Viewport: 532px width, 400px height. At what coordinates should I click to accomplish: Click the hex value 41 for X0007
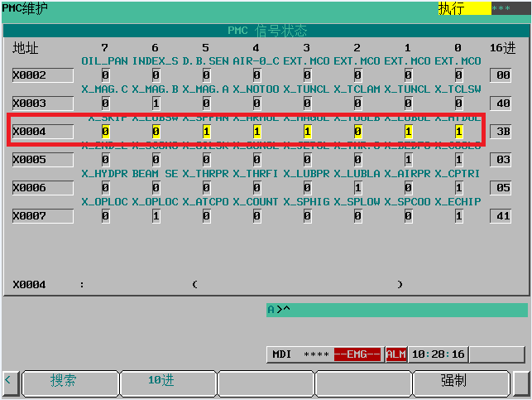click(501, 216)
